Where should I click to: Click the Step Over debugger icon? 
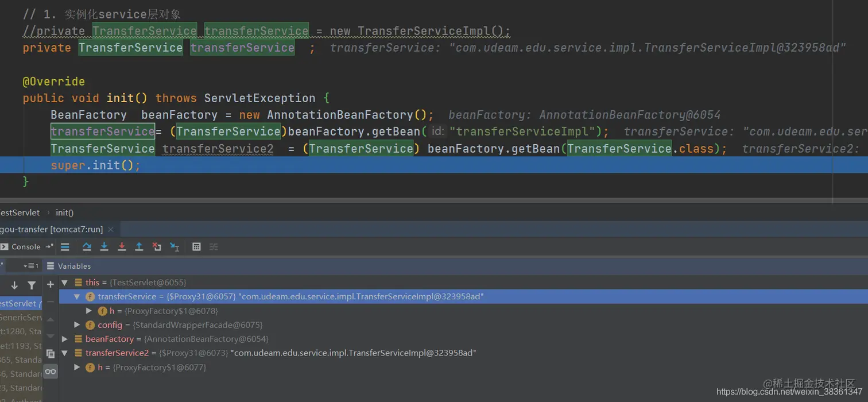point(87,246)
